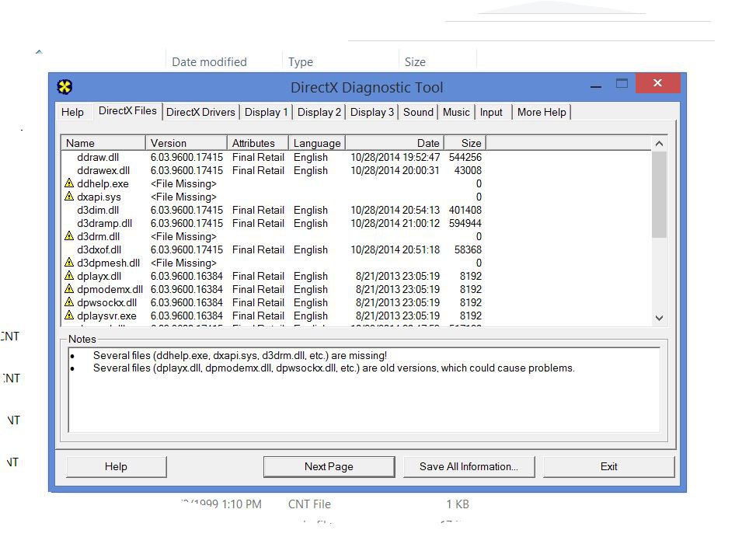
Task: Click warning icon beside dplayx.dll
Action: click(69, 275)
